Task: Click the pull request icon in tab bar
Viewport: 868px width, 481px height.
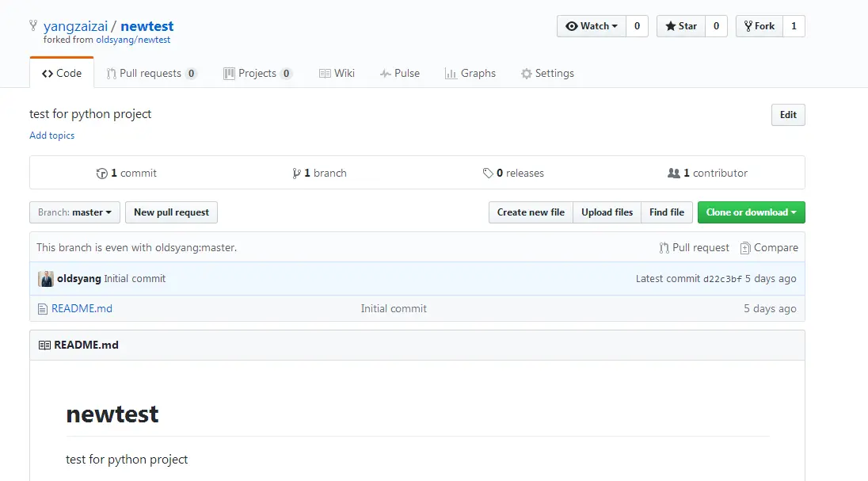Action: 111,73
